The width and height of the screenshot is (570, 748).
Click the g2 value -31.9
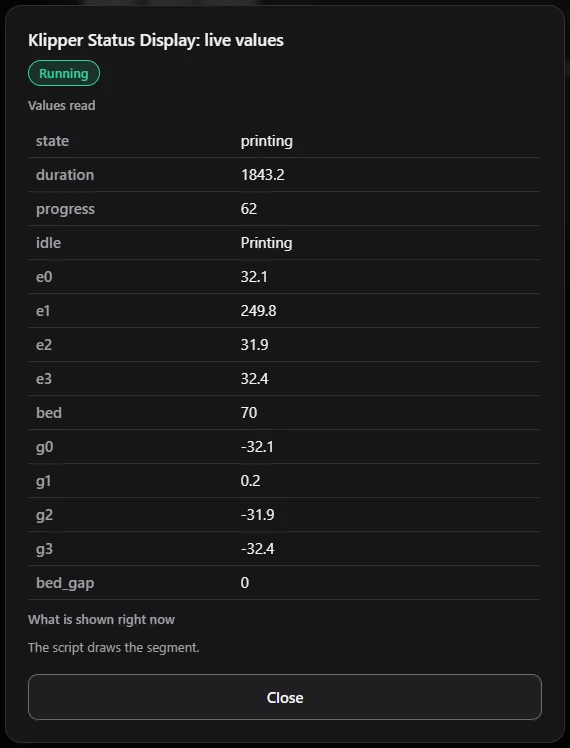tap(258, 515)
